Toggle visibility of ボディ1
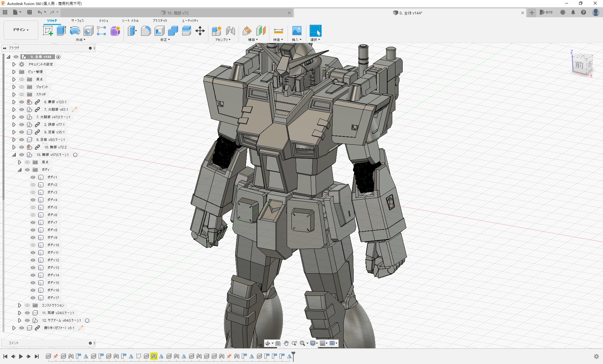 [33, 177]
